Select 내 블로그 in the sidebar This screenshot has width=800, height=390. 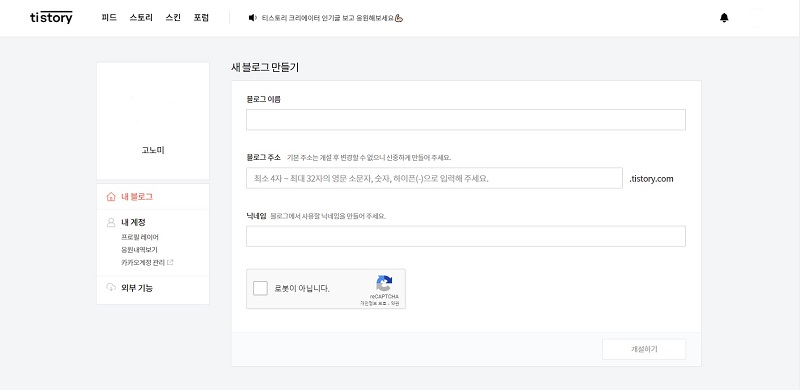(x=137, y=197)
